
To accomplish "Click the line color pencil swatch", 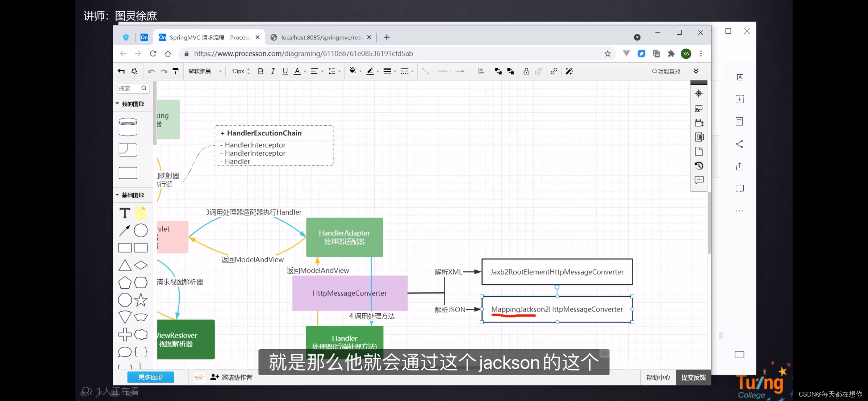I will click(370, 71).
